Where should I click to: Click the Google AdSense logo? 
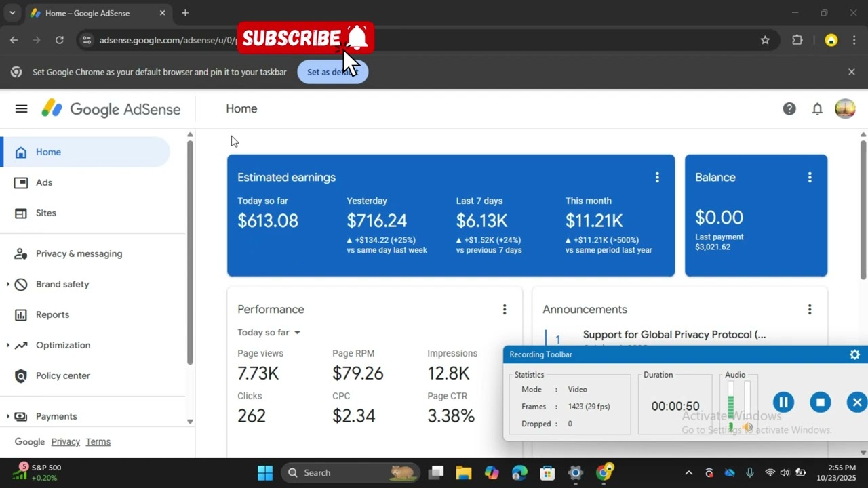111,109
